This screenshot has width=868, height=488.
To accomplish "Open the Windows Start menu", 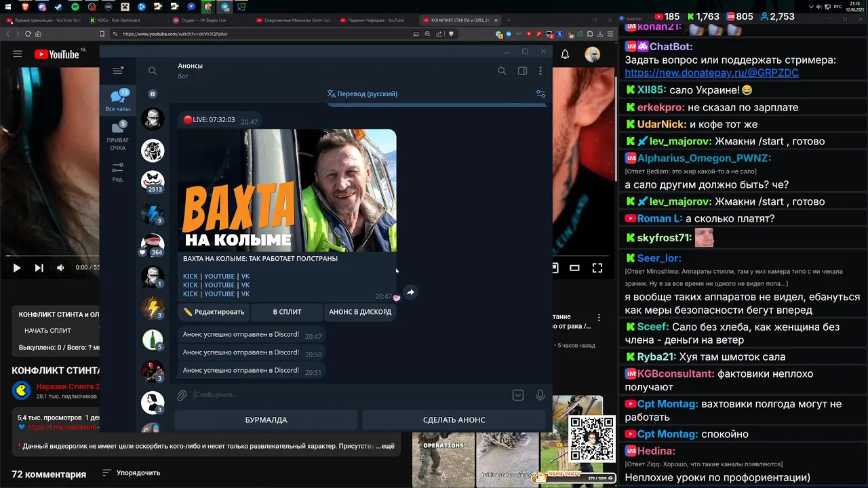I will coord(8,7).
